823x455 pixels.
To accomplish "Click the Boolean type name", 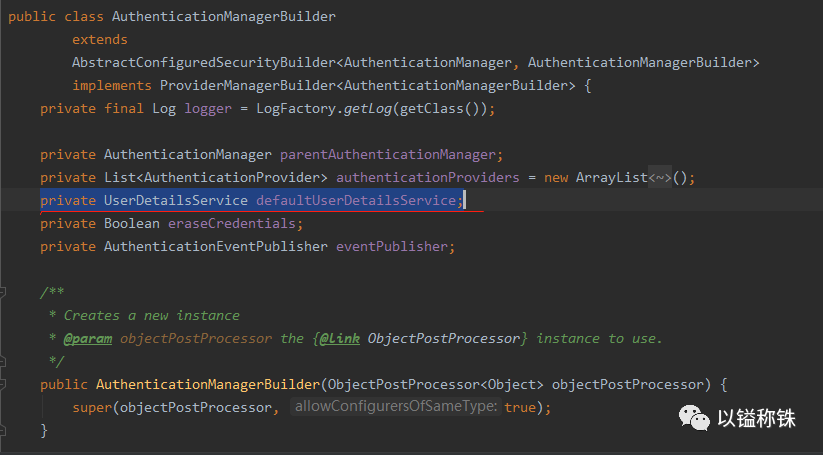I will point(132,224).
